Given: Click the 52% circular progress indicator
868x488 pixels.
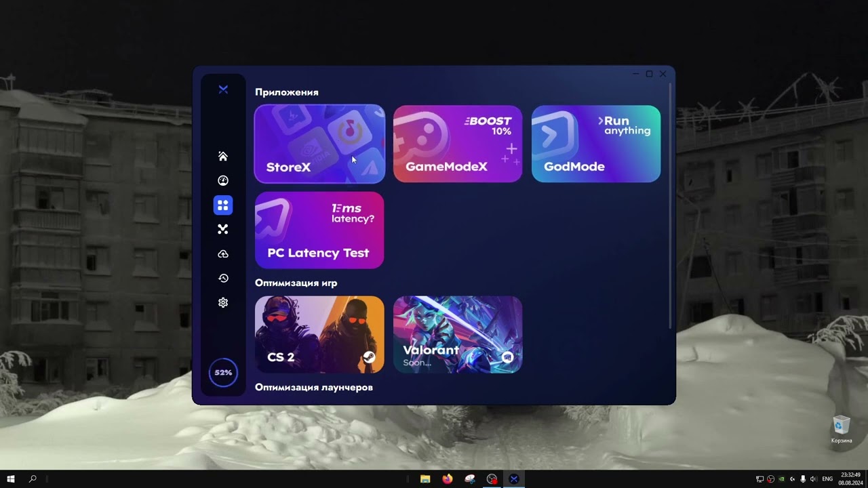Looking at the screenshot, I should (x=223, y=373).
